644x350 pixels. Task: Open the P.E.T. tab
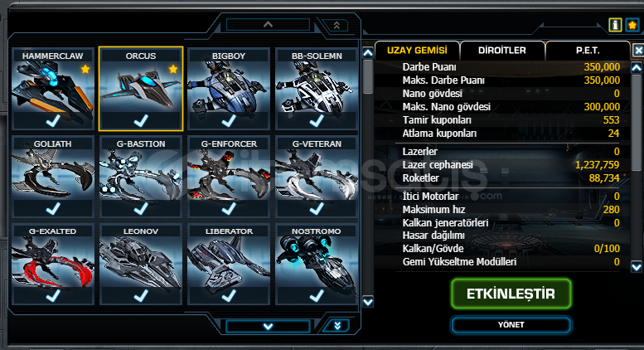coord(588,51)
